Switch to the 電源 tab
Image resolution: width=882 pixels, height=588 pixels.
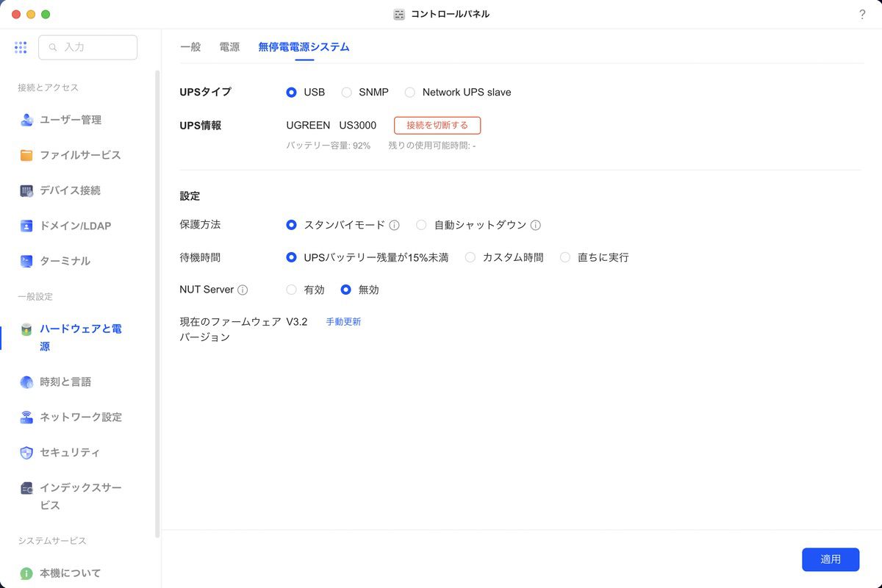[x=229, y=47]
